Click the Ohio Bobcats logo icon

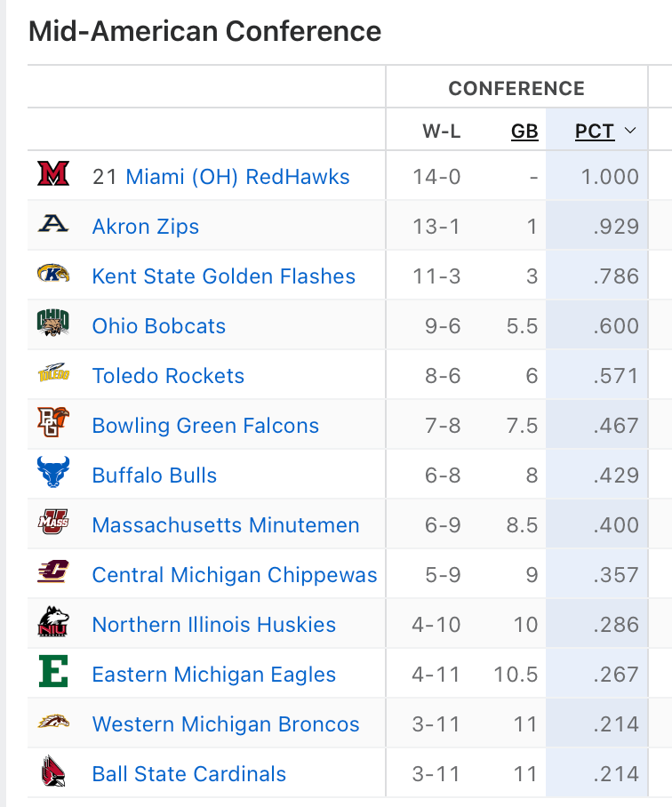53,325
